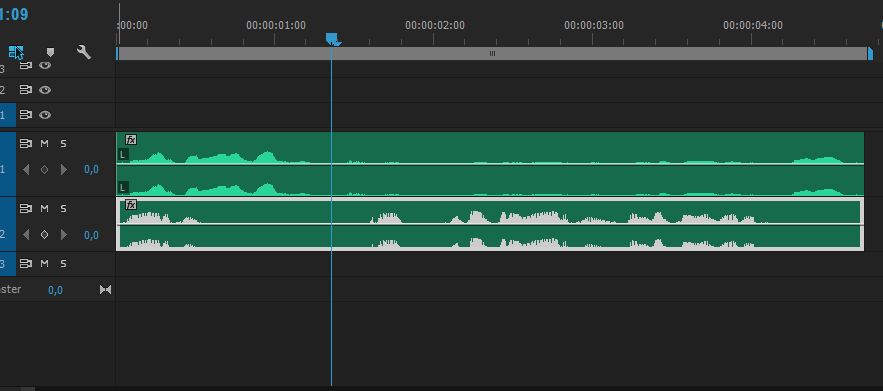Screen dimensions: 883x391
Task: Toggle sync lock on video track 2
Action: [26, 90]
